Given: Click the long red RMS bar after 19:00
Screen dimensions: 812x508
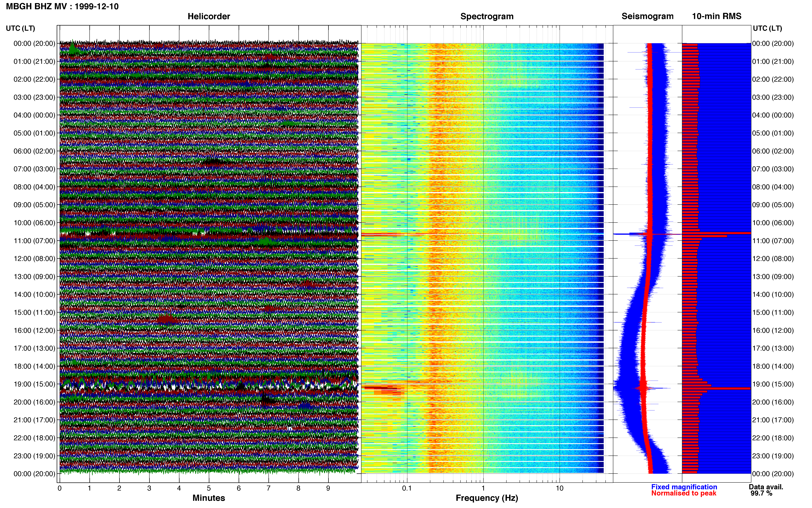Looking at the screenshot, I should [716, 388].
